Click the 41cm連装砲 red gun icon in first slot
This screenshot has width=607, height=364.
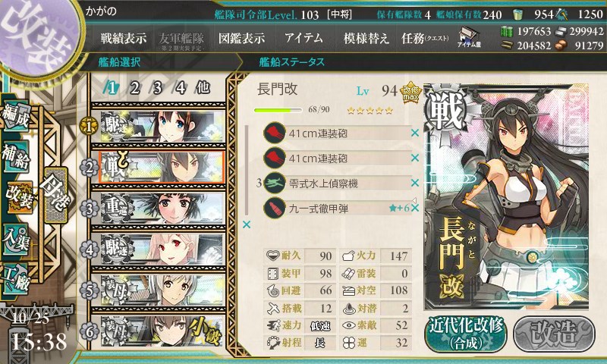point(275,133)
